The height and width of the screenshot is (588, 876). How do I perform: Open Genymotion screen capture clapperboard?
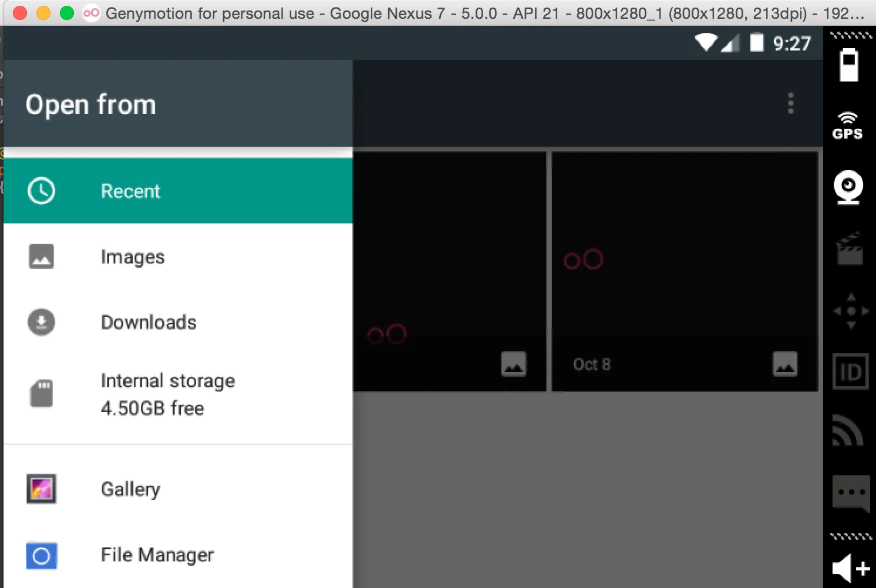pos(850,249)
